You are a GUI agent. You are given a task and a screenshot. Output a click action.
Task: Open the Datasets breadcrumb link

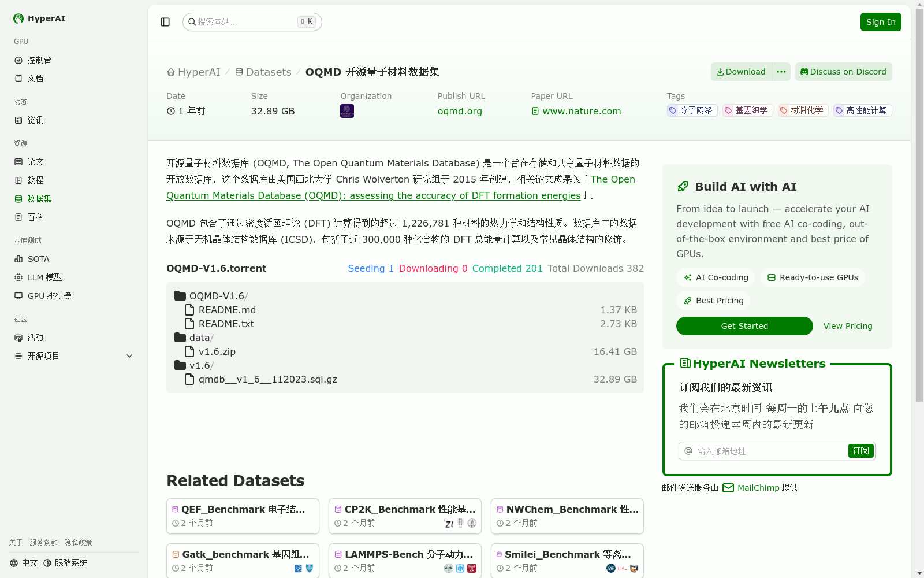coord(263,72)
